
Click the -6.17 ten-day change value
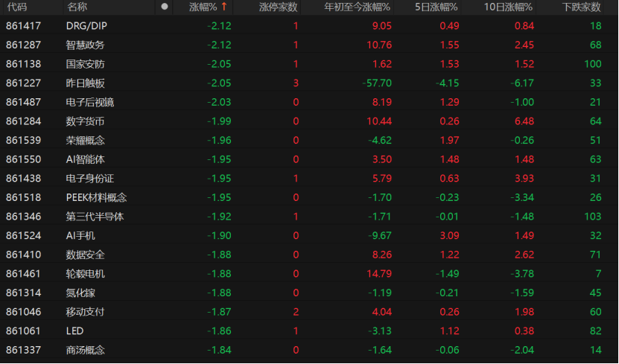522,83
